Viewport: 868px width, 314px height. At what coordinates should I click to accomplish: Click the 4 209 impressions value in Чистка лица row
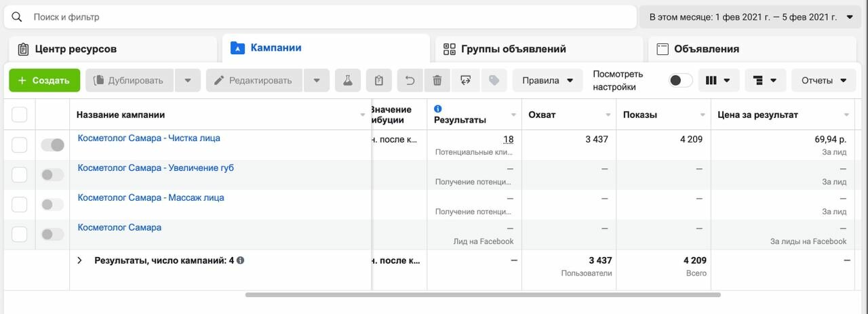tap(691, 139)
